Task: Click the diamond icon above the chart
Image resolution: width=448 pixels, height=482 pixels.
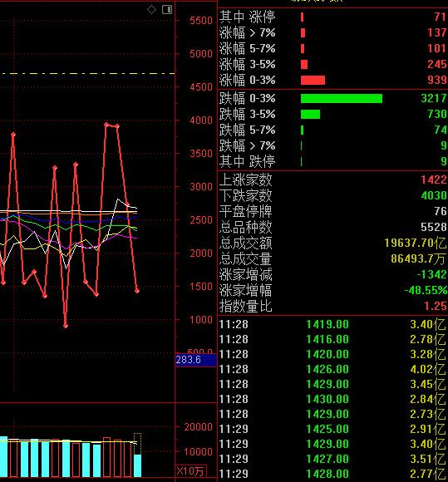Action: pyautogui.click(x=151, y=10)
